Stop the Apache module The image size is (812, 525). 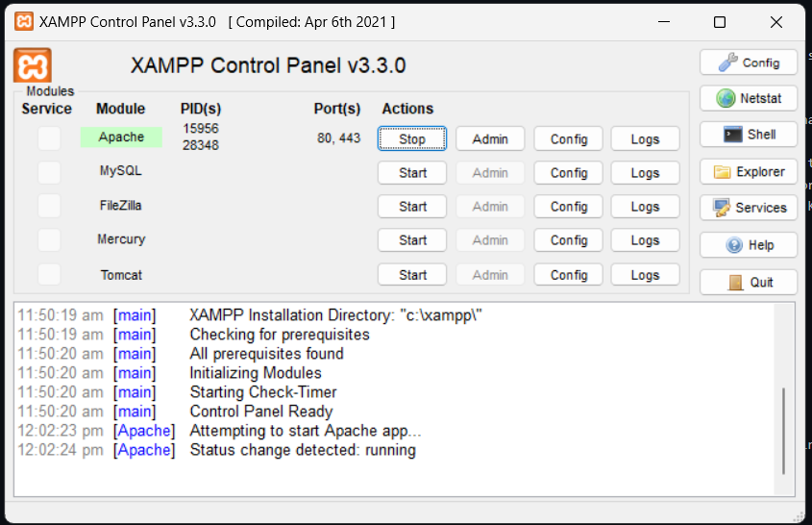(x=412, y=138)
